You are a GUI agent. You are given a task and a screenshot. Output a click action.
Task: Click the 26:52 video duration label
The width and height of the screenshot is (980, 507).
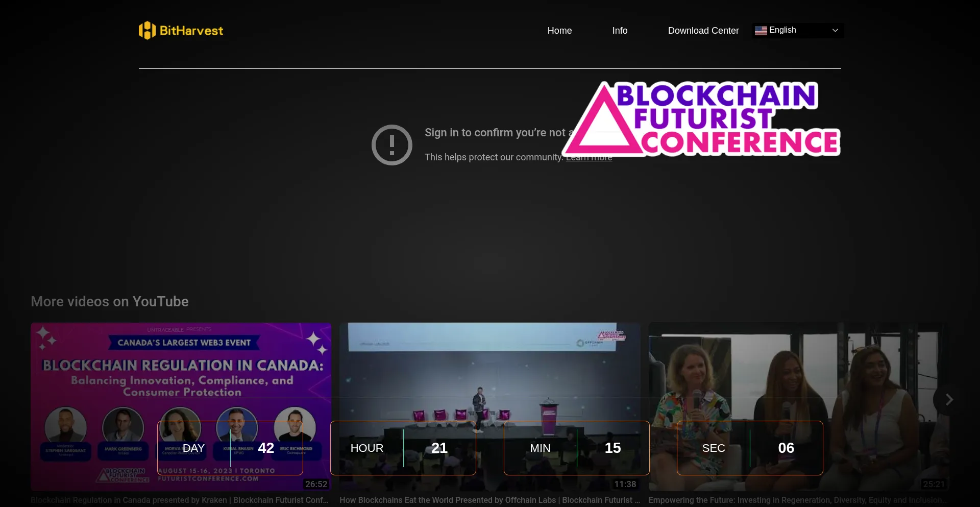click(x=316, y=484)
